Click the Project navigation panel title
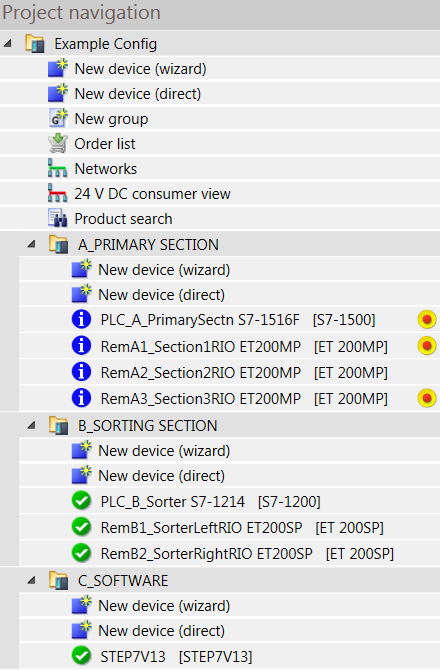Image resolution: width=440 pixels, height=670 pixels. click(81, 13)
